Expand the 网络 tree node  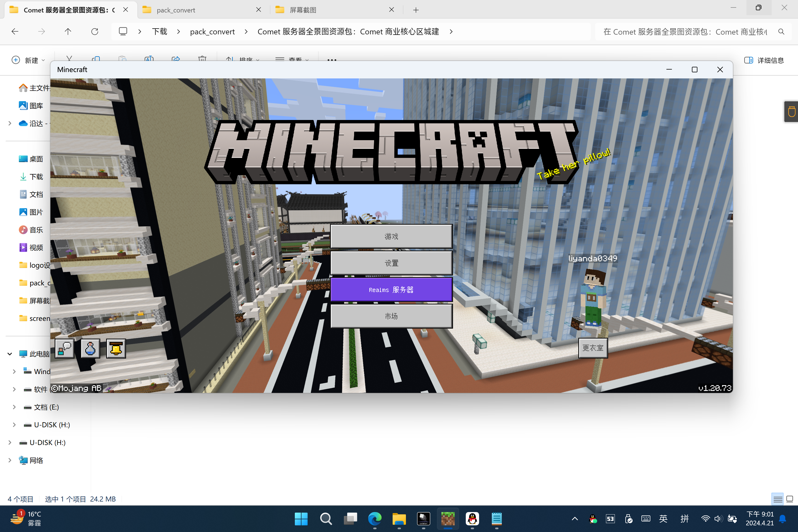10,460
